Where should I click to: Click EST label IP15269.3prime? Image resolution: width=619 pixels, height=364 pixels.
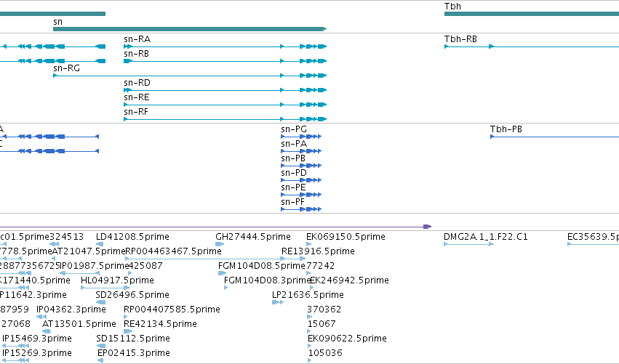coord(37,353)
